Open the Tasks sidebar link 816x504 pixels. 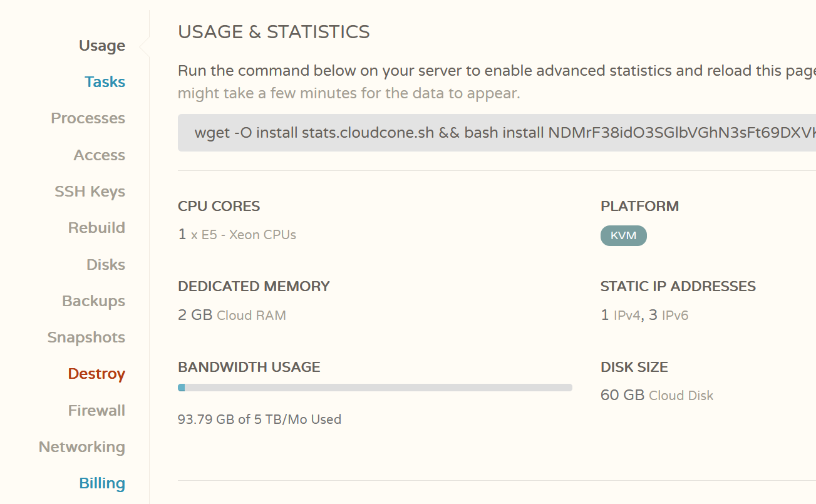coord(105,82)
